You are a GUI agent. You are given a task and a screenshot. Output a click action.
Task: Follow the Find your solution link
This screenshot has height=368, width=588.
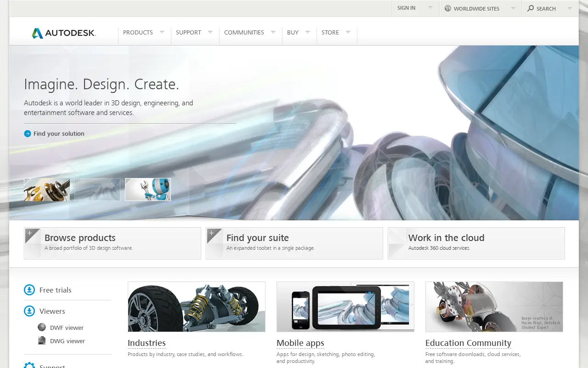click(59, 134)
